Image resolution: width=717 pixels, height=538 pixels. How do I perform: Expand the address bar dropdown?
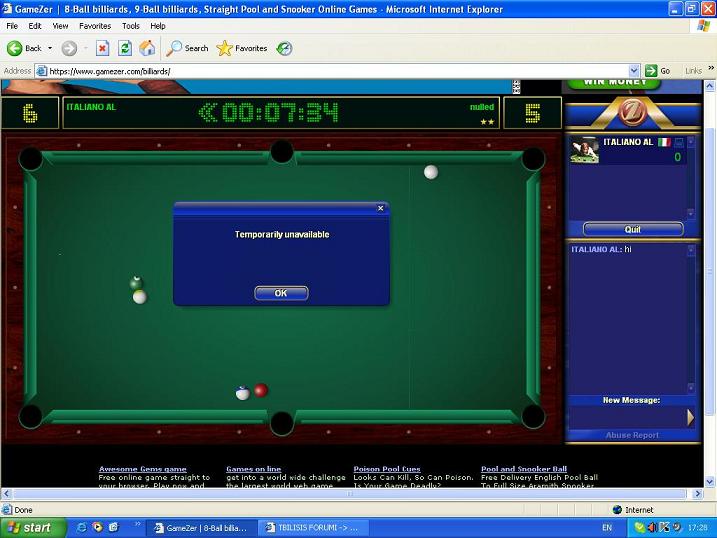[634, 71]
